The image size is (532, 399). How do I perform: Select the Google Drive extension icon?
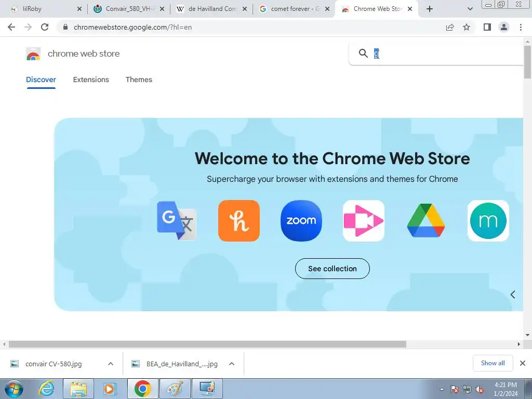[426, 220]
